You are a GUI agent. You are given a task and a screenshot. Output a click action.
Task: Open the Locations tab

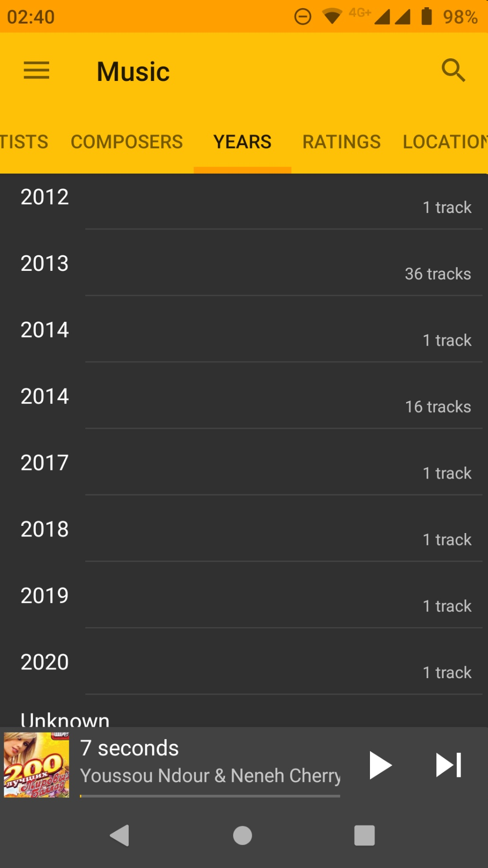click(445, 142)
